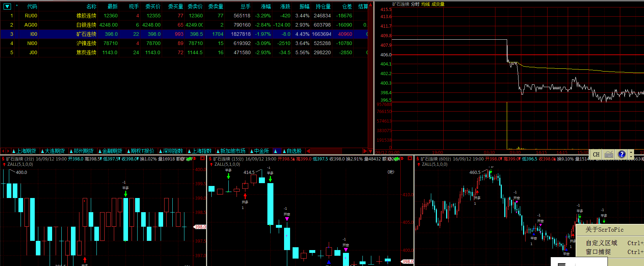Viewport: 644px width, 266px height.
Task: Open the 自选股 tab
Action: (x=294, y=151)
